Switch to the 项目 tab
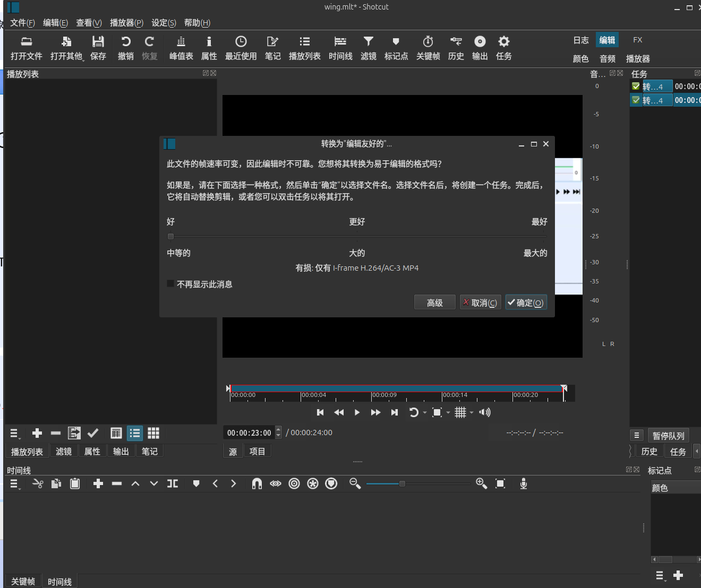The width and height of the screenshot is (701, 588). [x=257, y=451]
